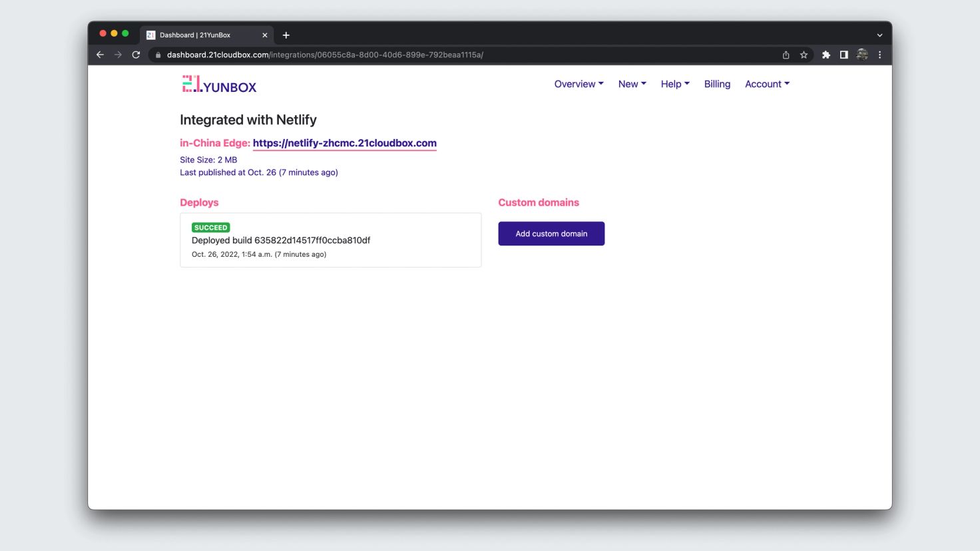Click the SUCCEED status badge
This screenshot has height=551, width=980.
coord(211,228)
